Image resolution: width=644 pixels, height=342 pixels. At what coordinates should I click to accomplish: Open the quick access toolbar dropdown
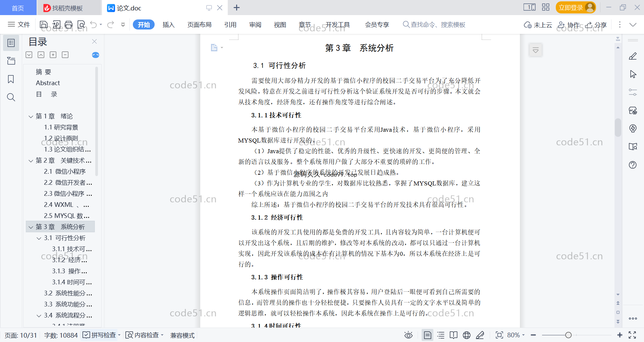coord(123,24)
